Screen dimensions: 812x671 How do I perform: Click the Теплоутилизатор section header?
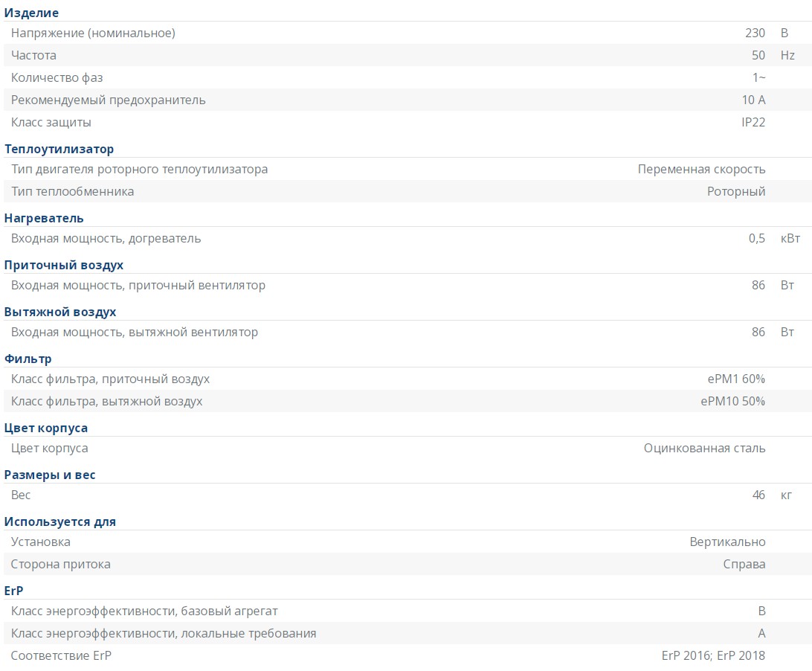(59, 150)
